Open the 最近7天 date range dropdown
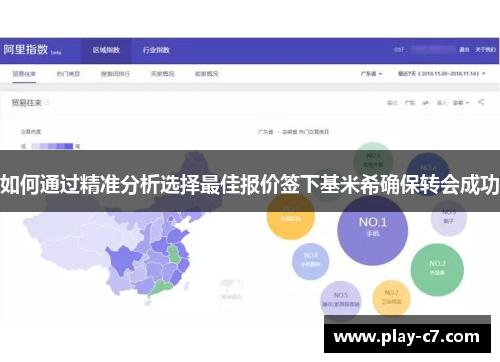This screenshot has width=500, height=362. pyautogui.click(x=441, y=73)
